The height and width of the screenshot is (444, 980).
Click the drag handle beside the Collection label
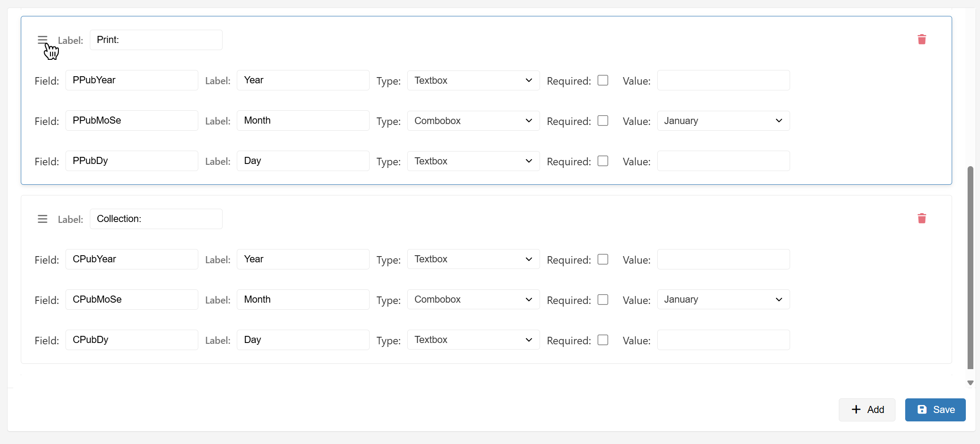(42, 218)
